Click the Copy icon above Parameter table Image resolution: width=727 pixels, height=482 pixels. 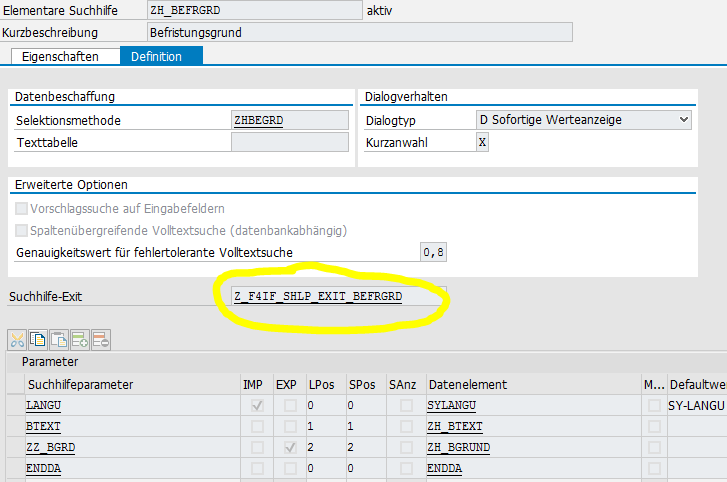[39, 339]
